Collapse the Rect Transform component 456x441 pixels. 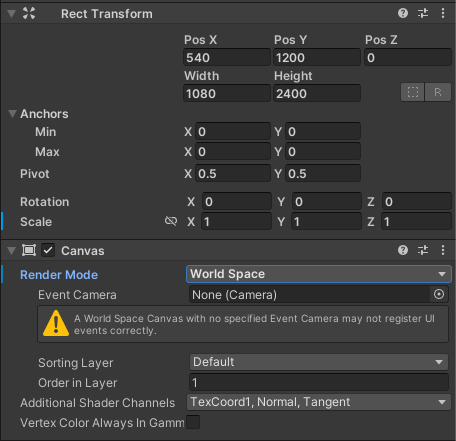(x=12, y=14)
